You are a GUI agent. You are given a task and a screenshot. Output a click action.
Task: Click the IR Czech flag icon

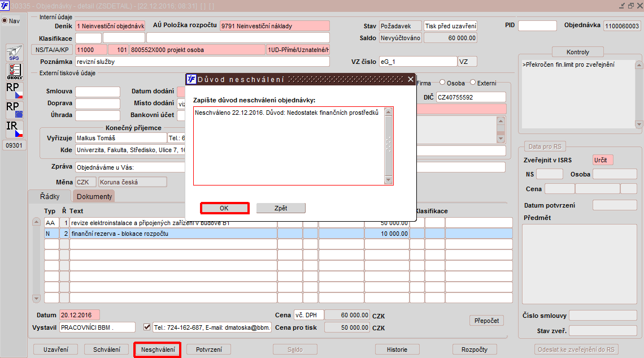coord(14,129)
